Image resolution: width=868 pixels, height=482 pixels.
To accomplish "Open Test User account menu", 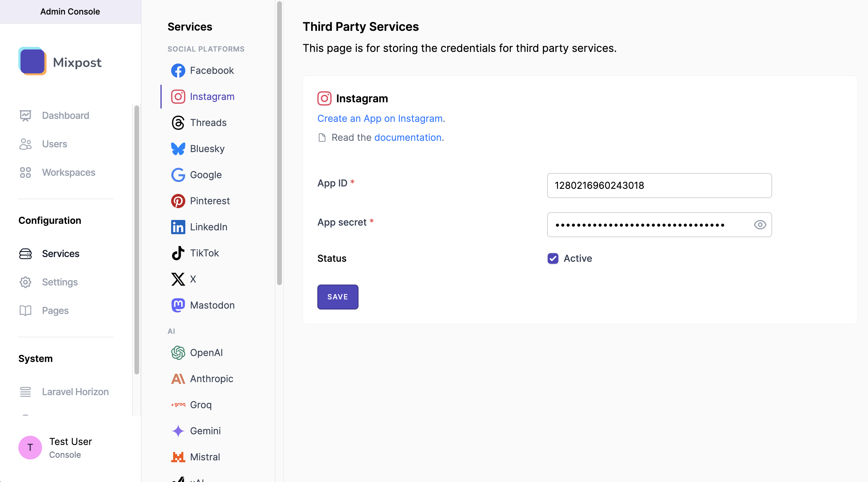I will click(x=55, y=448).
